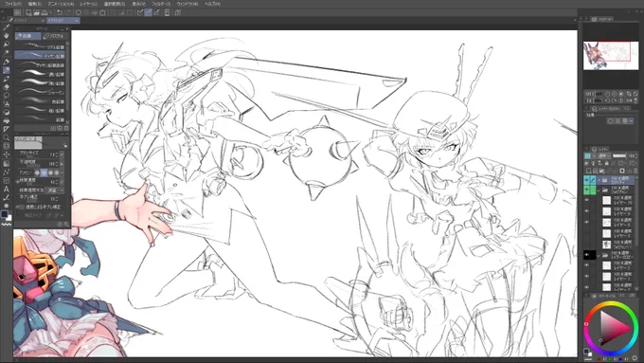Switch to the パステル (Pastel) sub tool tab
The height and width of the screenshot is (363, 644).
pos(54,36)
